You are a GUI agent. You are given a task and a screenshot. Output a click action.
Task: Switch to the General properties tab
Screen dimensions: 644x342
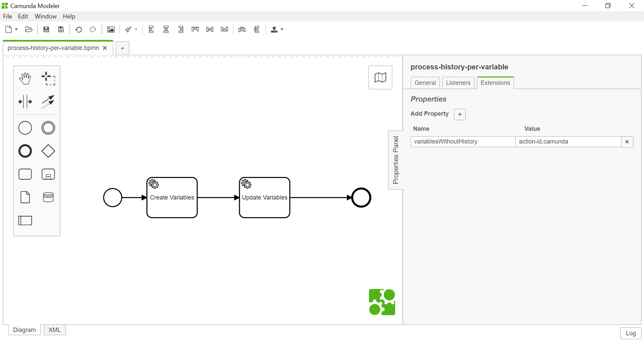click(x=425, y=83)
